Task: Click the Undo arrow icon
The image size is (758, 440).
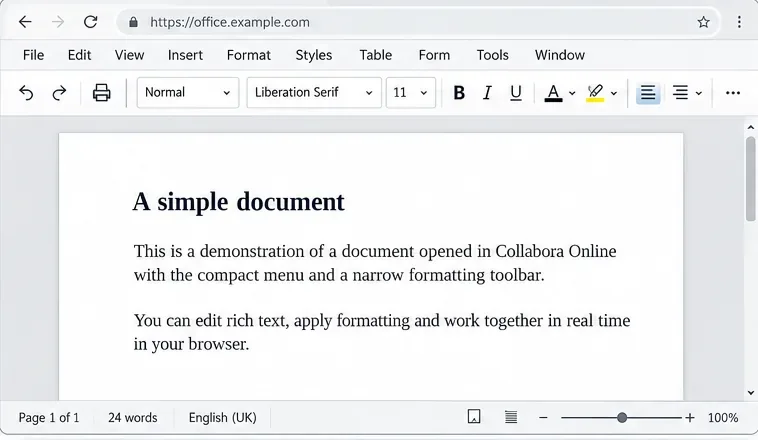Action: [x=26, y=92]
